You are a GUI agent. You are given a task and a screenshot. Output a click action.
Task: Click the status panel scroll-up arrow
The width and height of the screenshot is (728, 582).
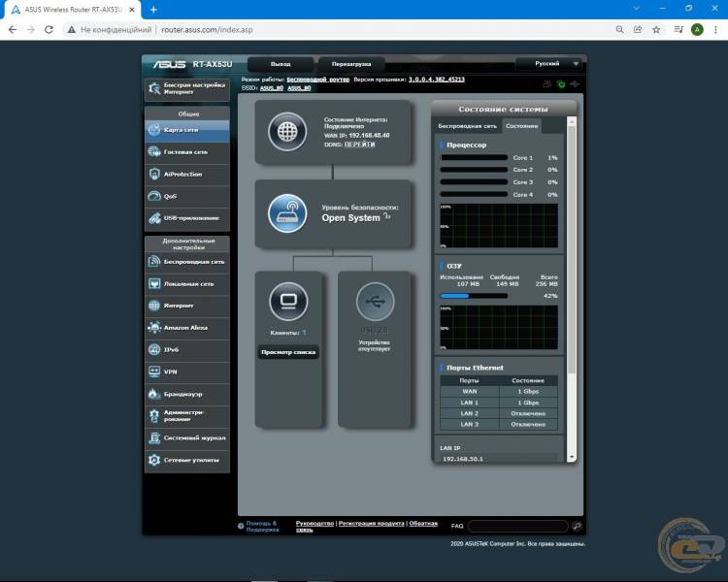[x=572, y=121]
